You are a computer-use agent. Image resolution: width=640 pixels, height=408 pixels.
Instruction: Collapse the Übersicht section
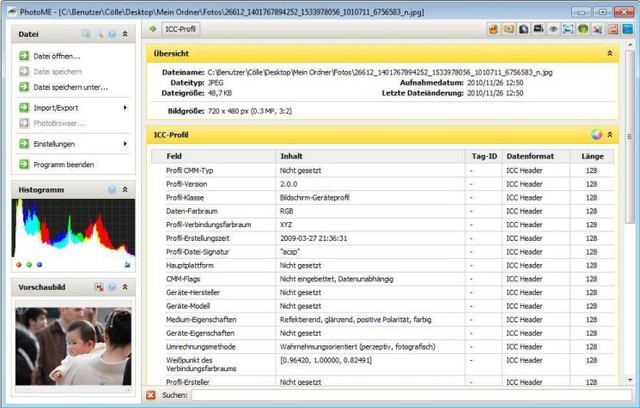point(610,52)
